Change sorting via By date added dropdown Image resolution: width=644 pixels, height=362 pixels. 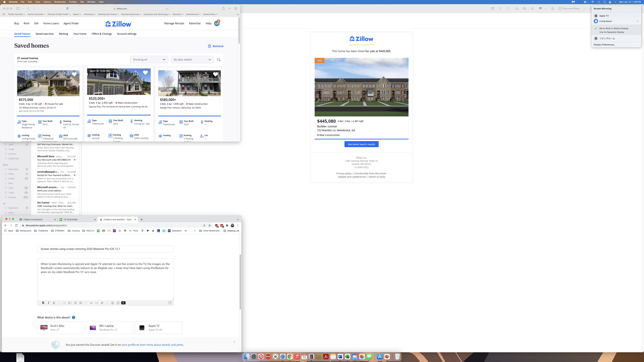192,59
